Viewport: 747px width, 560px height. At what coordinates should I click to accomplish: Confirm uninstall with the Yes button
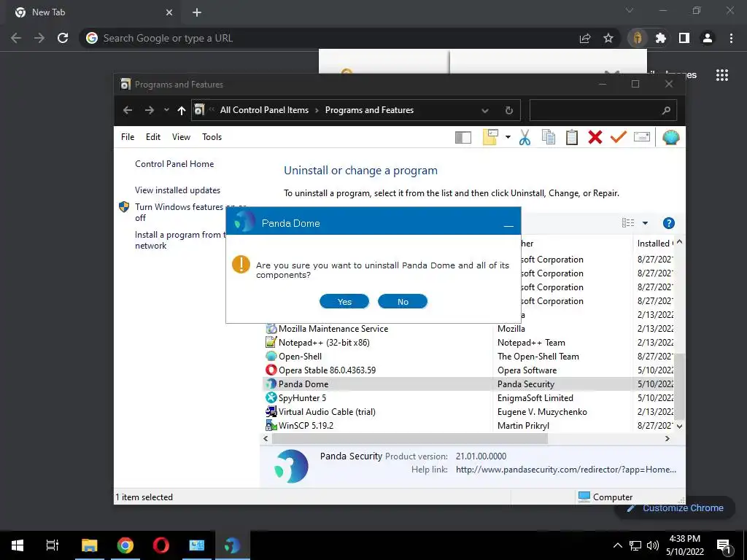coord(344,301)
